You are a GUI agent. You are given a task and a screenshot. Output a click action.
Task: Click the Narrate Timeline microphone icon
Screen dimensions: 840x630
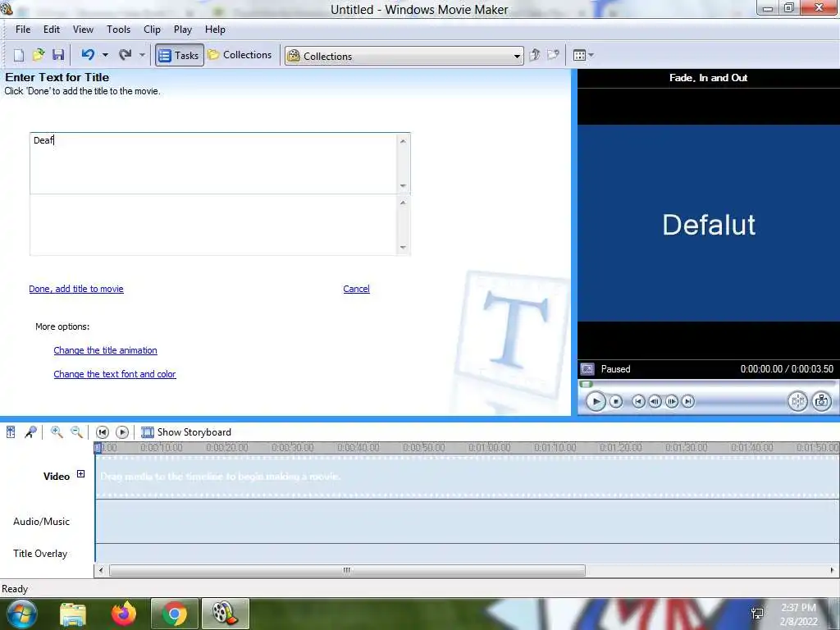point(30,431)
